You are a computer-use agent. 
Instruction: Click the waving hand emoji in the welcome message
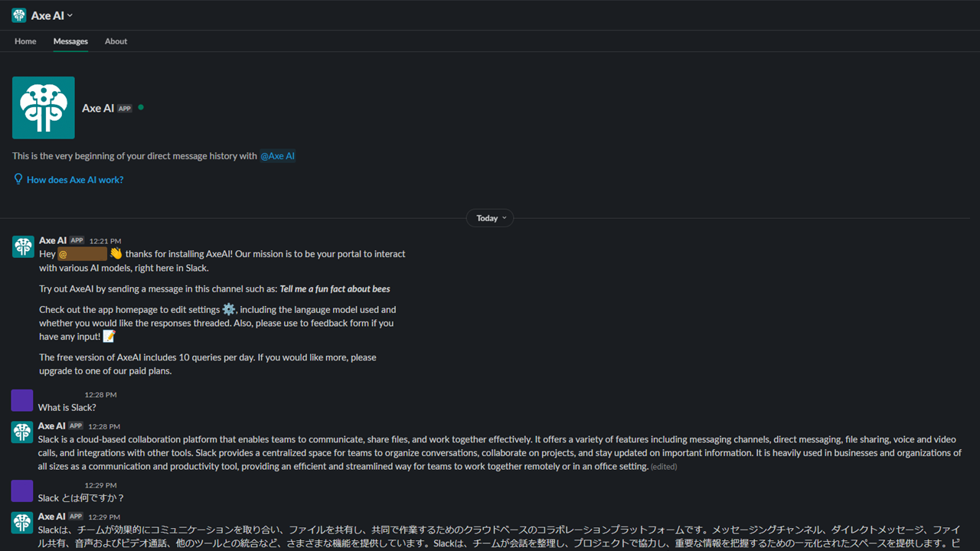(116, 253)
